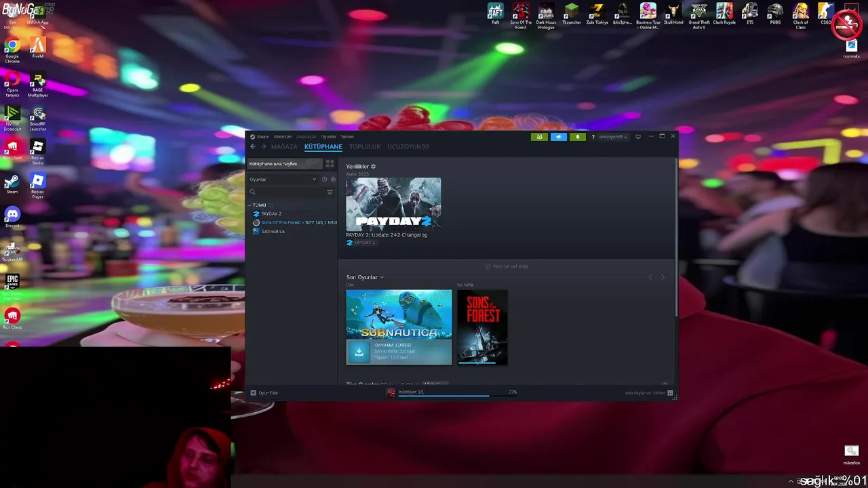868x488 pixels.
Task: Open Görünüm menu
Action: [x=283, y=137]
